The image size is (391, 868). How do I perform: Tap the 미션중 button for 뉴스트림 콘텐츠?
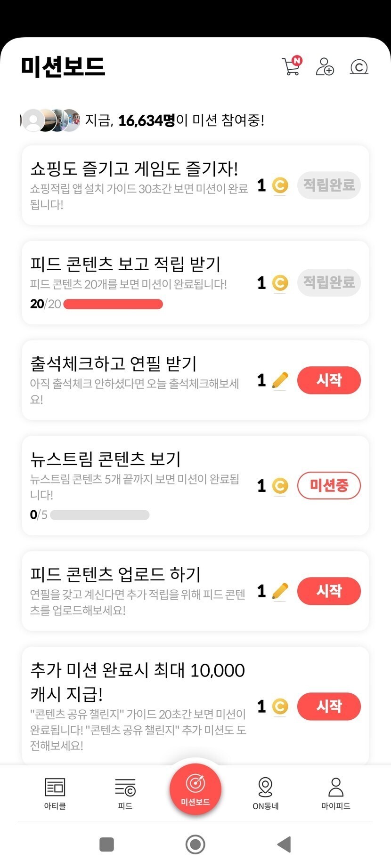tap(329, 485)
